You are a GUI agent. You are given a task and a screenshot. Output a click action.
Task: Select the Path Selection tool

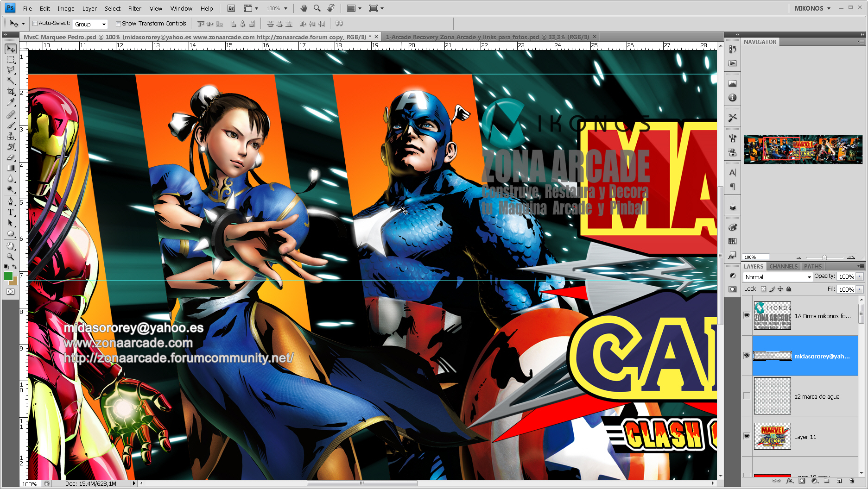pyautogui.click(x=11, y=223)
